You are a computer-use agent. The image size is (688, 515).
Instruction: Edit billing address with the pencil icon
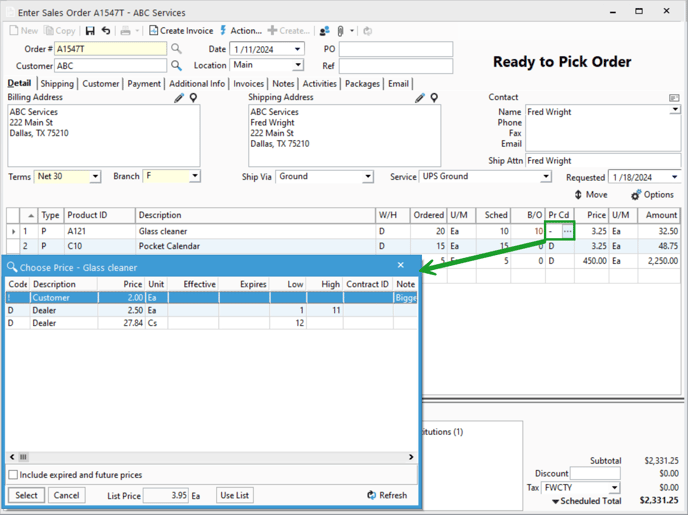pyautogui.click(x=179, y=98)
